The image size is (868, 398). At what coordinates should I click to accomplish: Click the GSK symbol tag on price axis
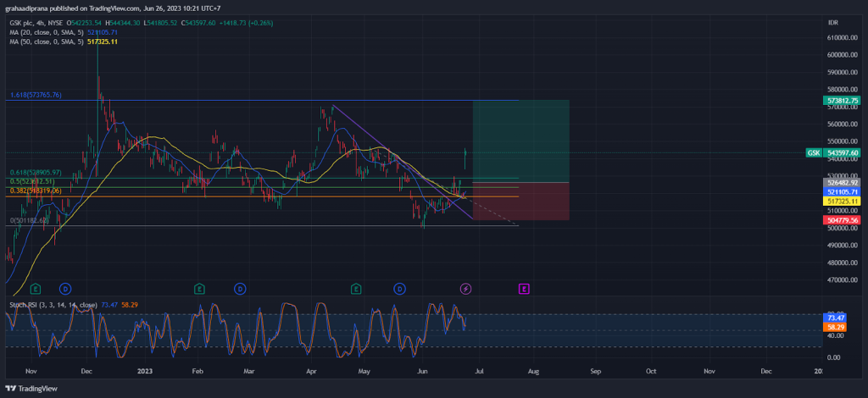coord(813,153)
